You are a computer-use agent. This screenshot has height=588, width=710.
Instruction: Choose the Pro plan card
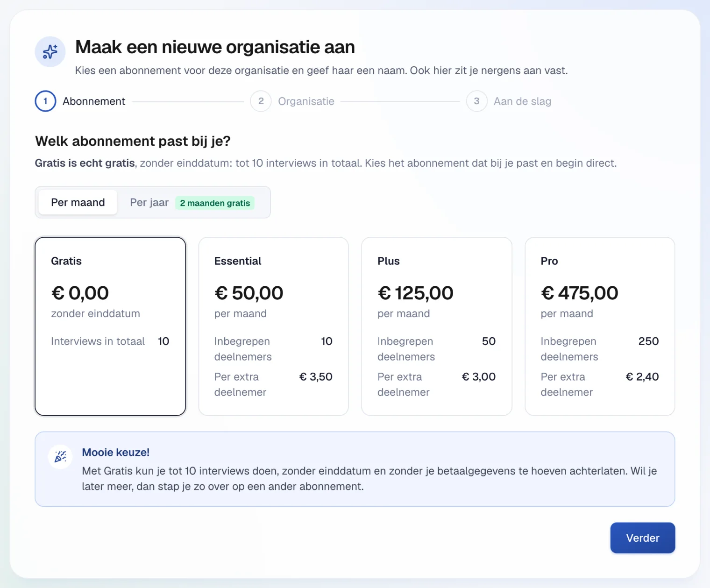click(600, 326)
